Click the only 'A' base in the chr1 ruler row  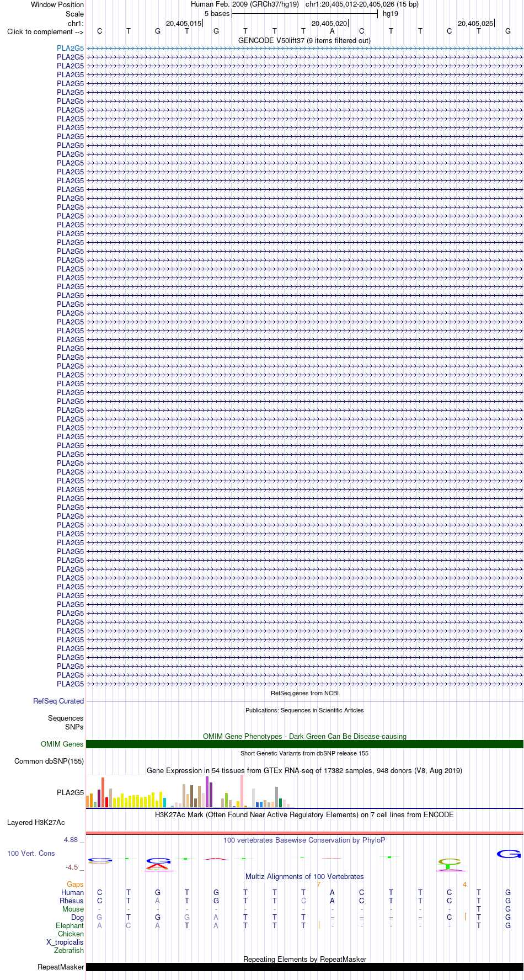pyautogui.click(x=332, y=31)
